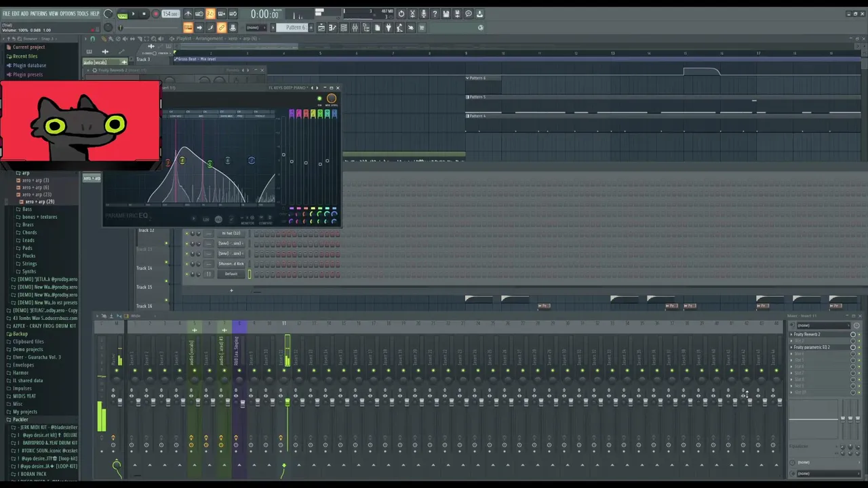
Task: Collapse the Packler folder
Action: 20,420
